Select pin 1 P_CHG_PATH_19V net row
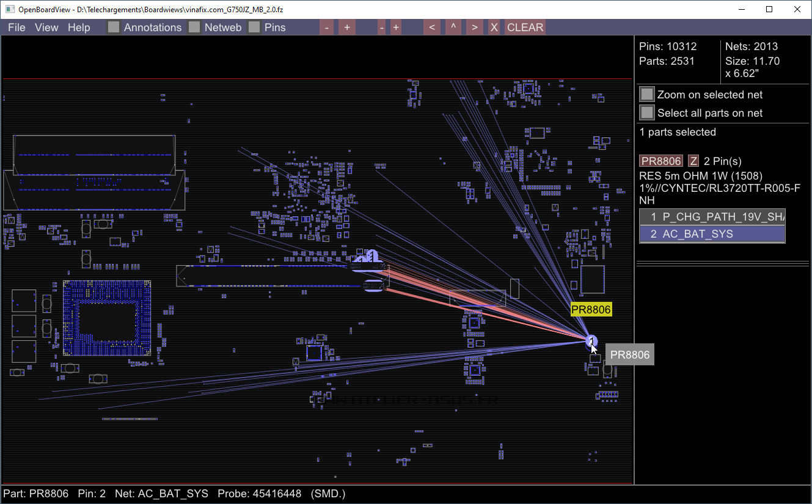The height and width of the screenshot is (504, 812). (712, 217)
